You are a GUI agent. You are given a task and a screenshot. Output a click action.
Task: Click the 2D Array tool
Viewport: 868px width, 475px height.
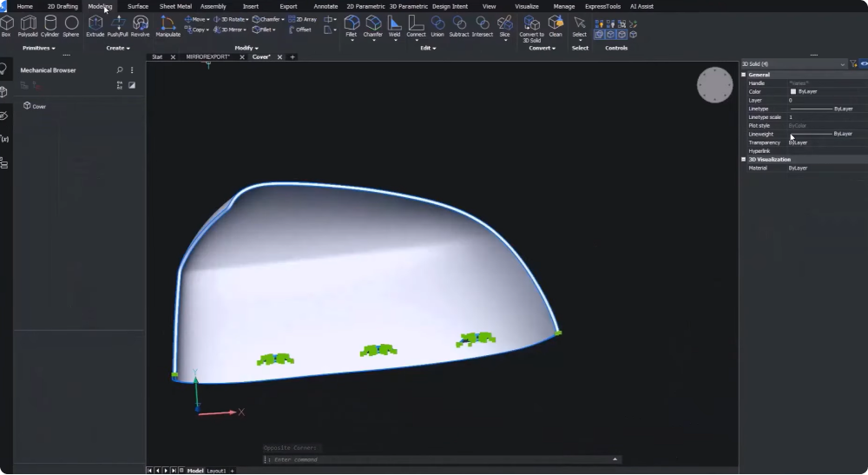click(x=302, y=19)
